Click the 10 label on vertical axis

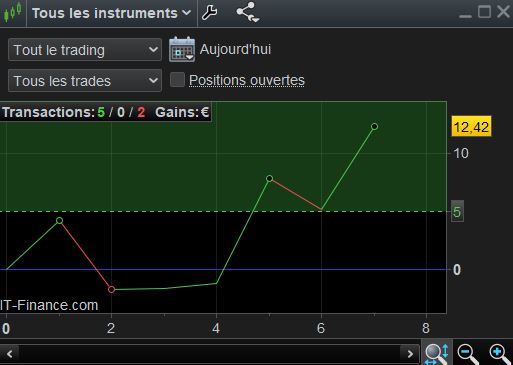461,153
